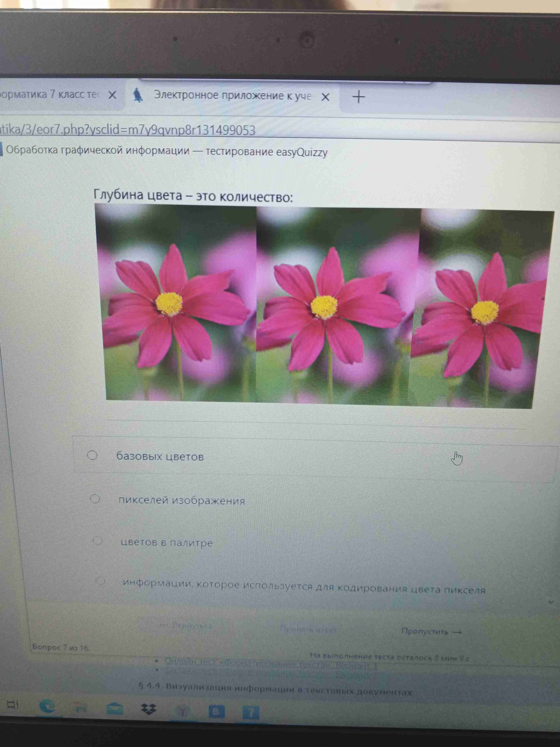Open the Task View taskbar icon
The image size is (560, 747).
click(13, 705)
